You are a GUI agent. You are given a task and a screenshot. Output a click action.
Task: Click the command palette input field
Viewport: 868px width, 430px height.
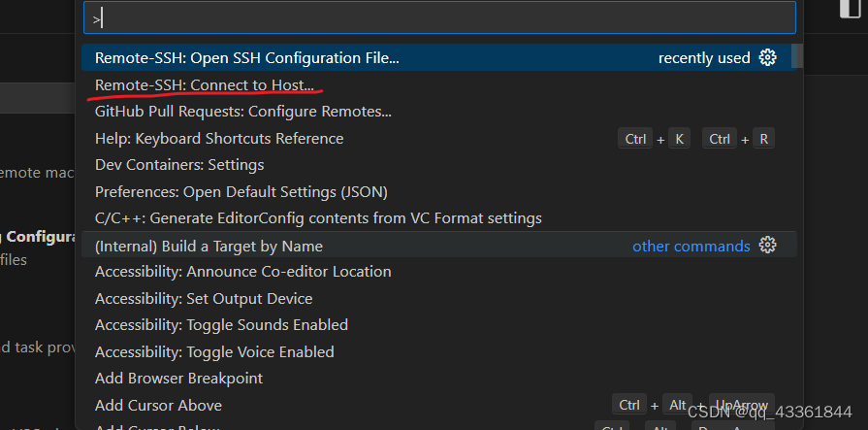click(439, 17)
